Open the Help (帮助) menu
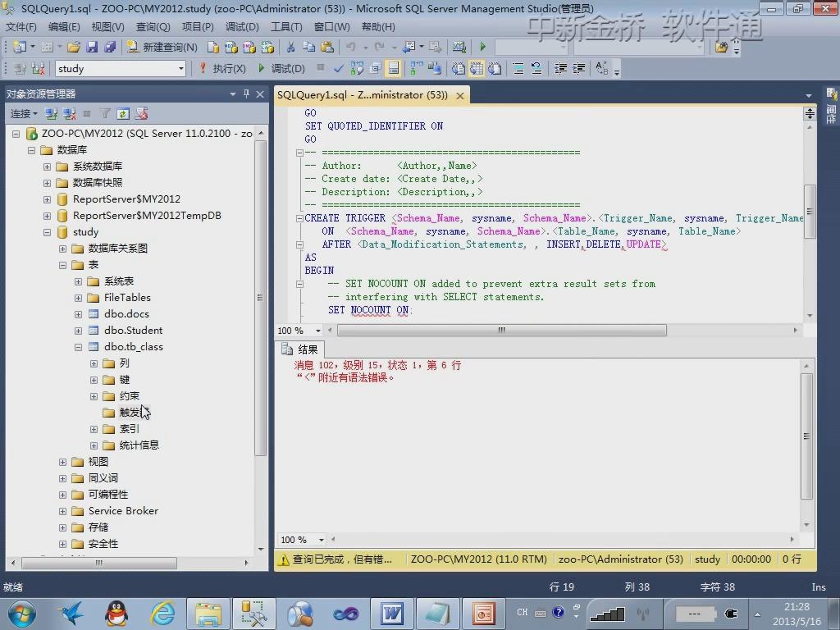The height and width of the screenshot is (630, 840). tap(378, 27)
